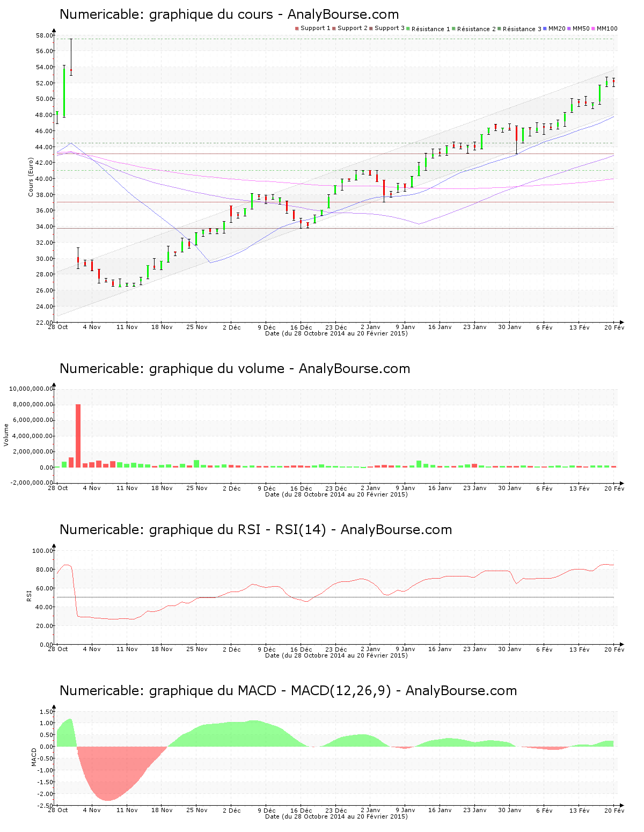Click the 'RSI' vertical axis label
Viewport: 644px width, 832px height.
coord(29,595)
